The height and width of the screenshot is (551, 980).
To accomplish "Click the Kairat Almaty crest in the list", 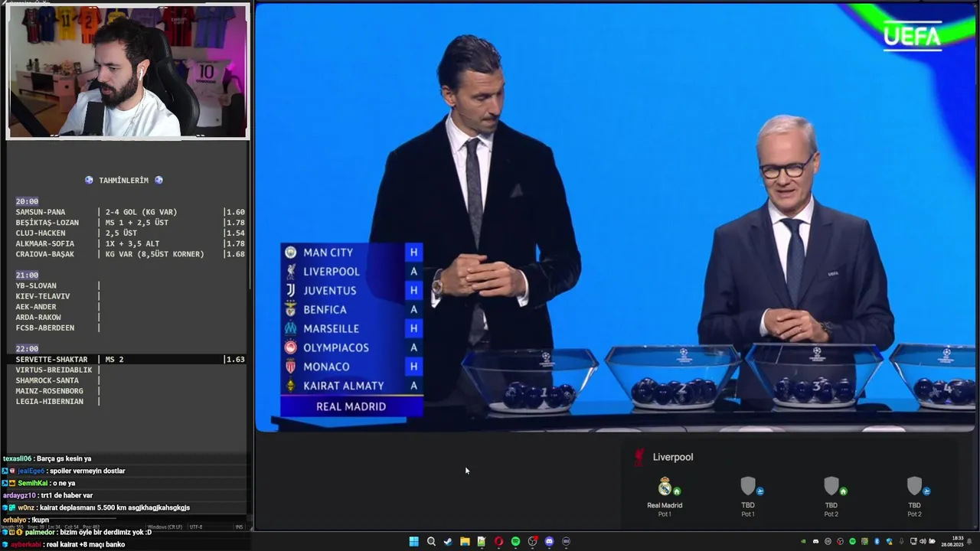I will (290, 386).
